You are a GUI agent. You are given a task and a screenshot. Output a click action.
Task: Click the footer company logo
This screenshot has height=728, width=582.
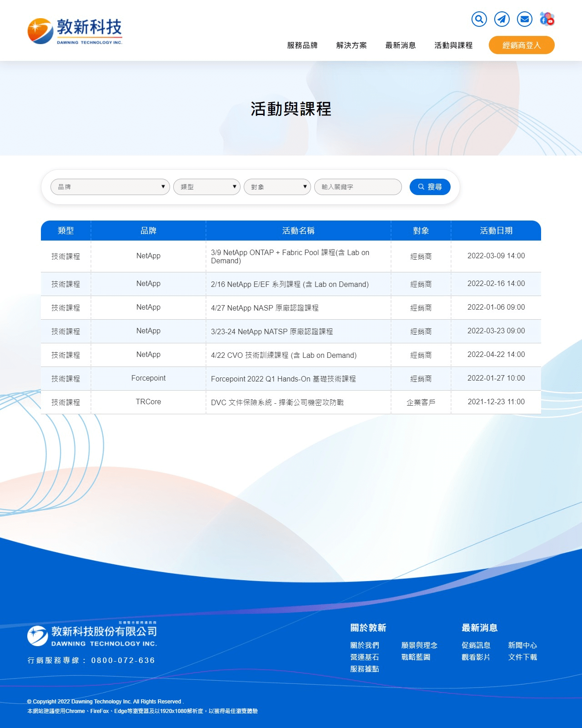(92, 634)
